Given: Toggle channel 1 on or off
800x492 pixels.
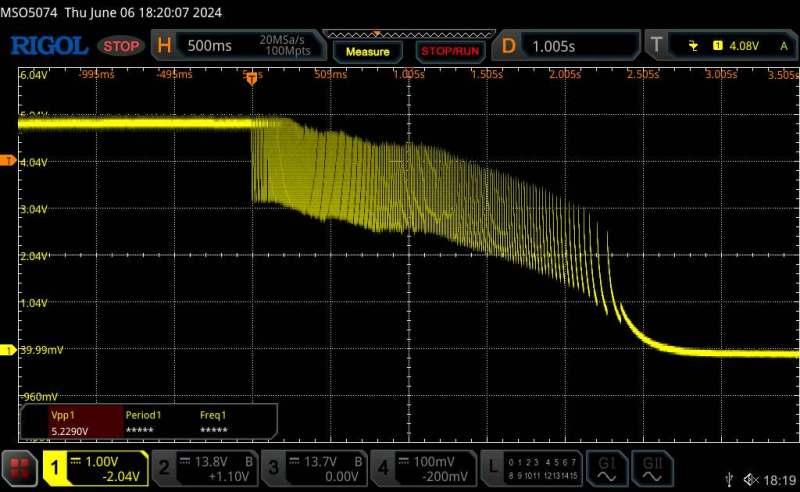Looking at the screenshot, I should pos(56,466).
